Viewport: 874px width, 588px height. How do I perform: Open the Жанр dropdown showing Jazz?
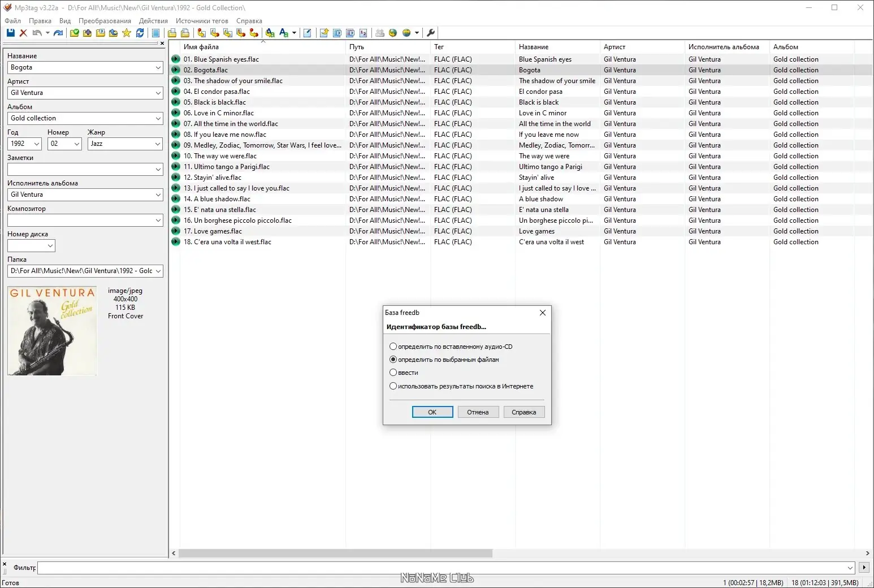point(158,144)
